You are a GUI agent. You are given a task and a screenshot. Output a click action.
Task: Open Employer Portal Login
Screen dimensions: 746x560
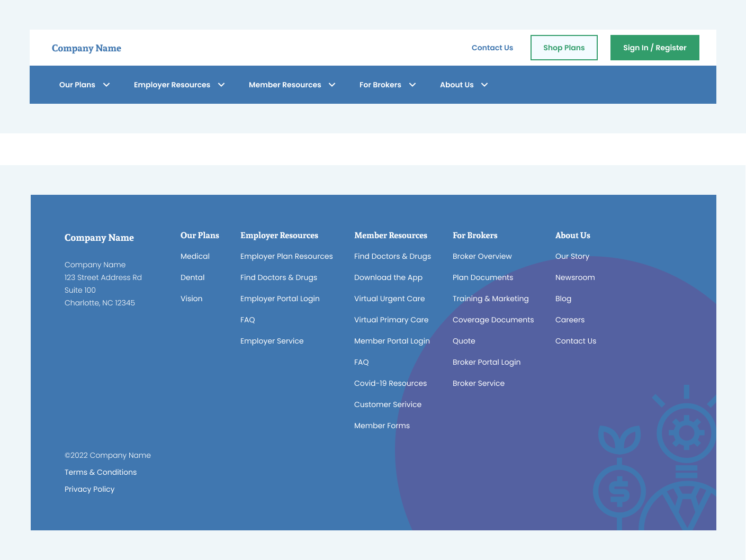(280, 299)
